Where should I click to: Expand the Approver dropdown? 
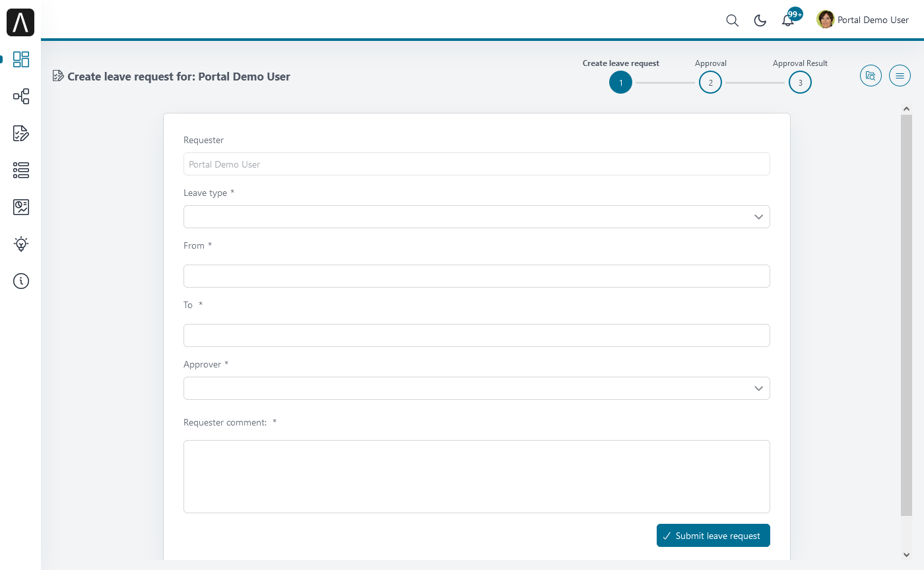pos(477,389)
